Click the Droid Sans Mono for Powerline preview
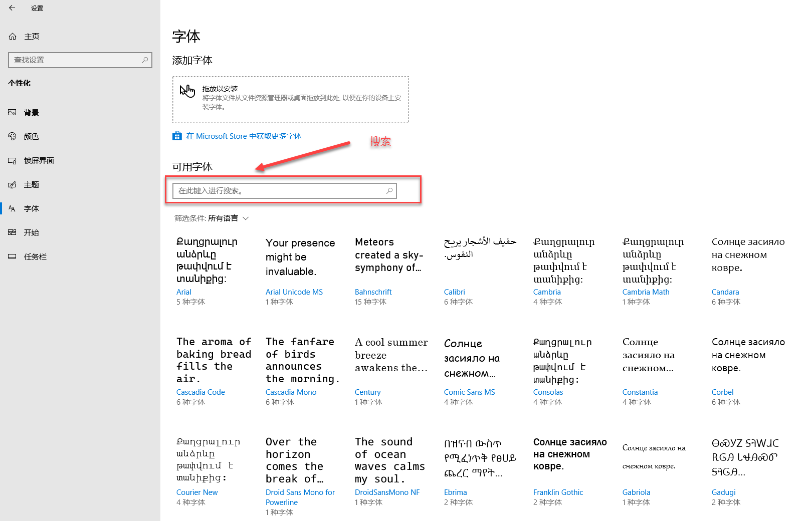Image resolution: width=812 pixels, height=521 pixels. click(295, 460)
